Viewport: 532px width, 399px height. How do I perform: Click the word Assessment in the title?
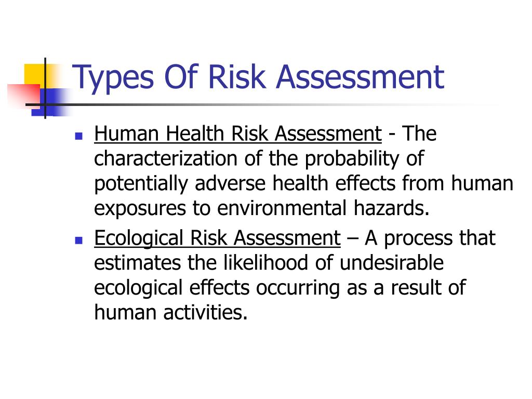pos(360,77)
